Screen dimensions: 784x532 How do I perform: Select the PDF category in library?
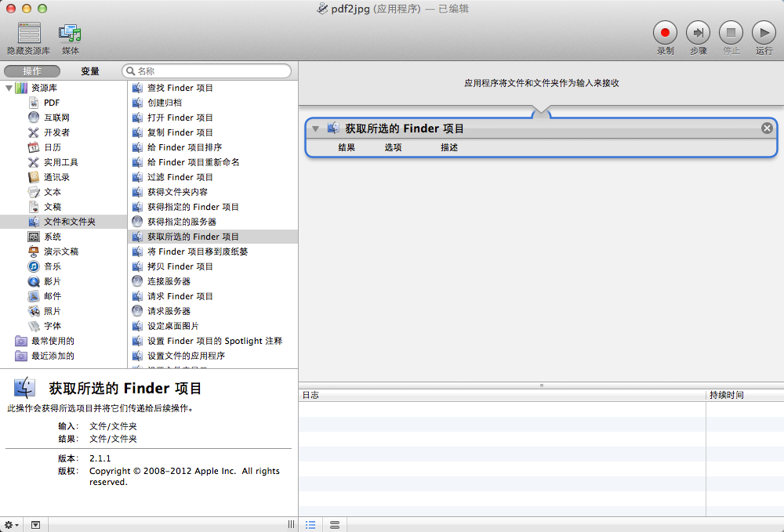pos(51,103)
